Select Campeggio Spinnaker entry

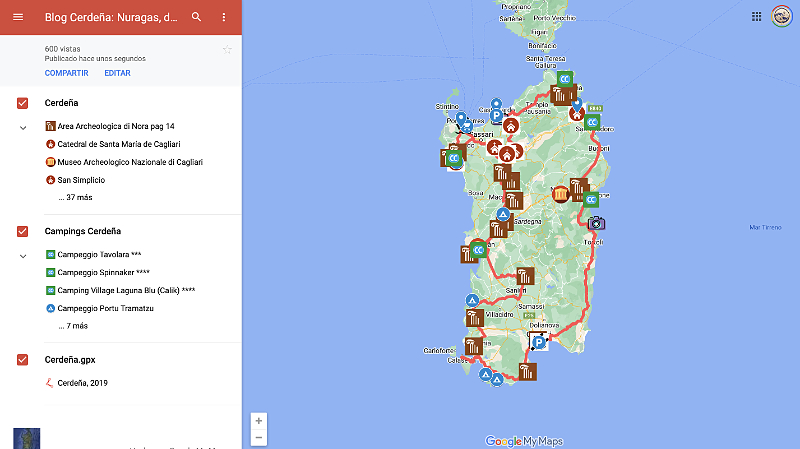tap(104, 272)
